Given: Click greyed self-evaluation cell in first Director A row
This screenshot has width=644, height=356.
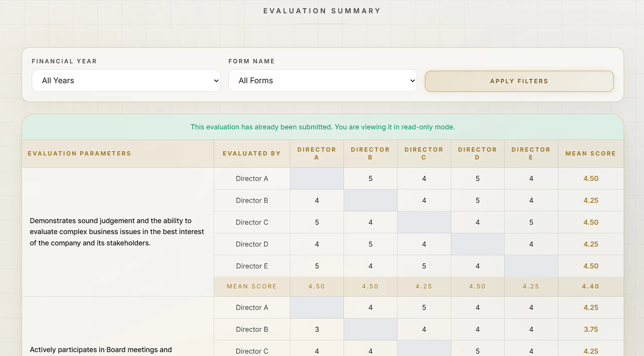Looking at the screenshot, I should click(317, 178).
